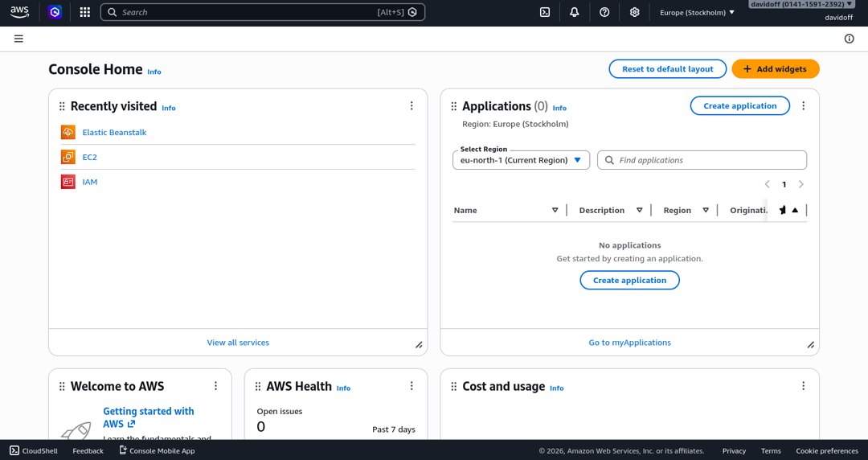Click the IAM service icon
This screenshot has height=460, width=868.
(x=68, y=182)
